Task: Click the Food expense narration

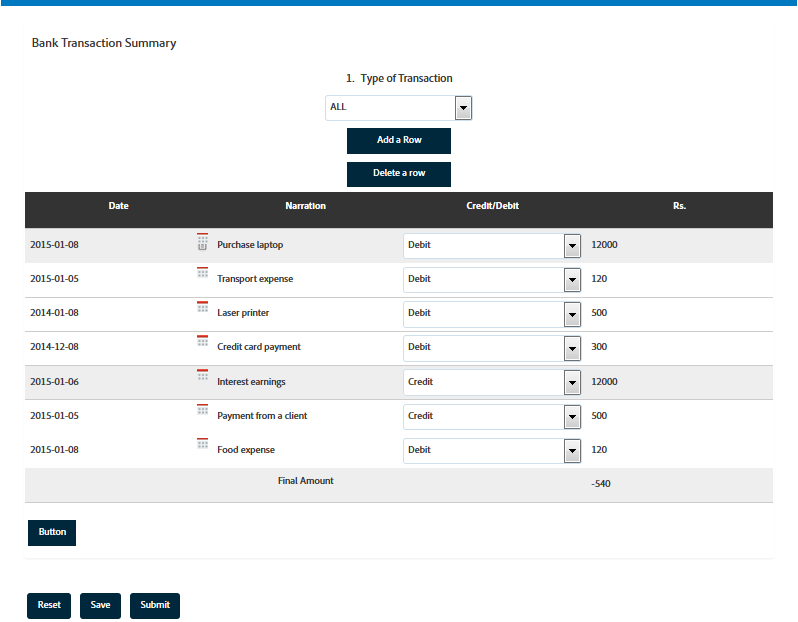Action: pyautogui.click(x=246, y=450)
